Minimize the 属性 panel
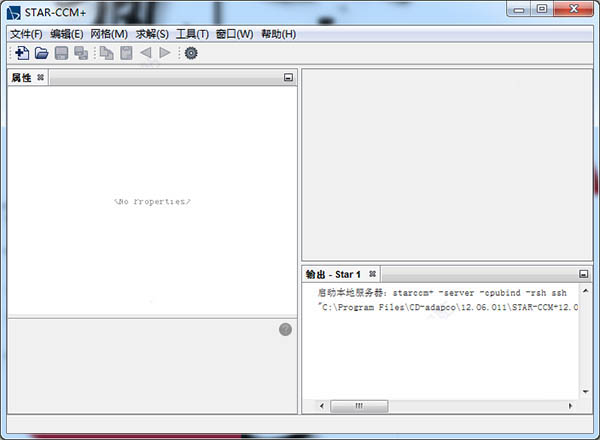Viewport: 600px width, 440px height. 289,78
